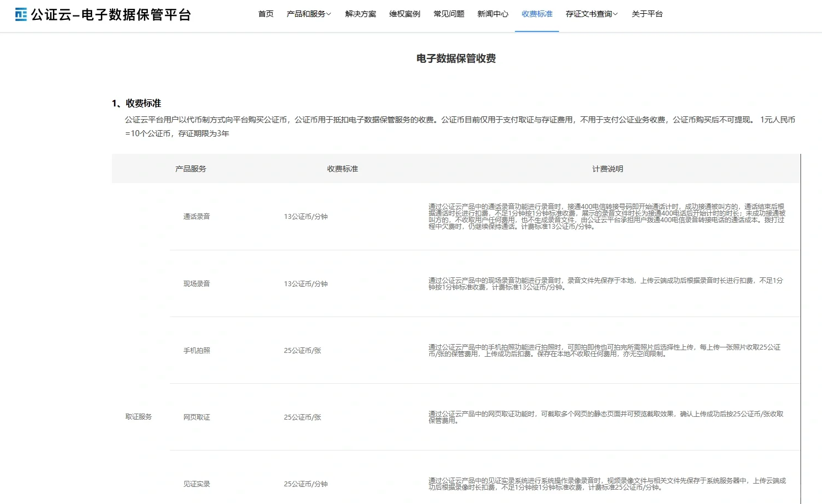Click the 网页取证 table cell
The image size is (822, 504).
point(197,417)
